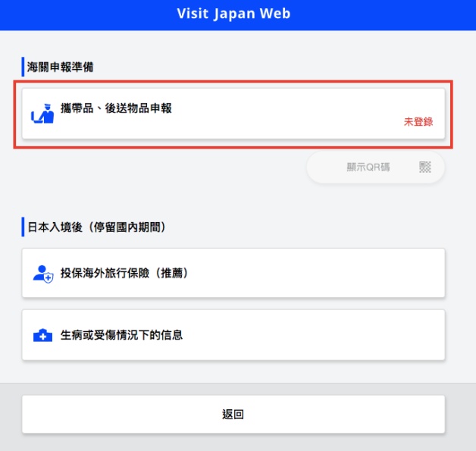Click the red 未登錄 status label

coord(418,122)
